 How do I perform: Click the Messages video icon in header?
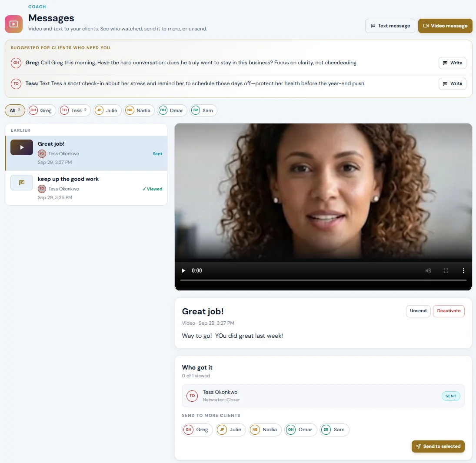pos(13,24)
